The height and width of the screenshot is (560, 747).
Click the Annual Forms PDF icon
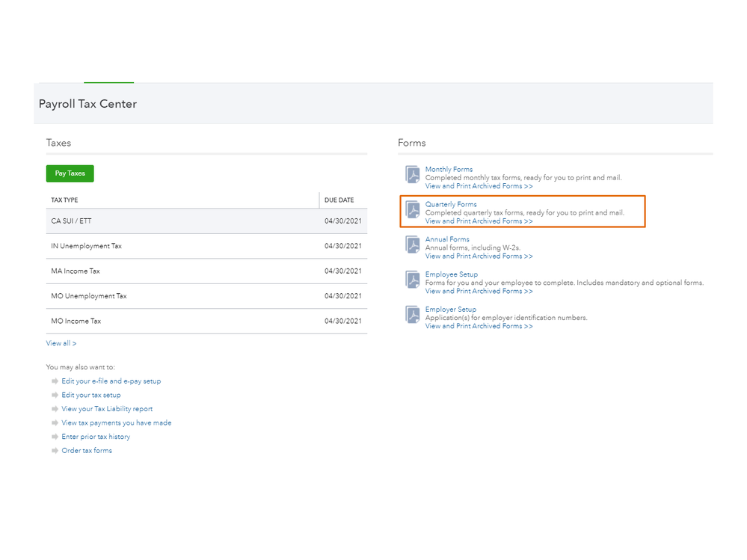[413, 245]
